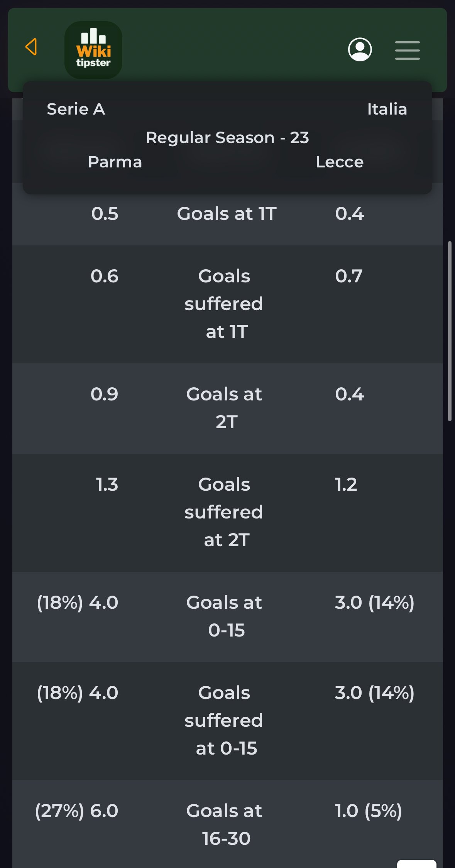Select the Goals at 2T row label
Viewport: 455px width, 868px height.
224,408
